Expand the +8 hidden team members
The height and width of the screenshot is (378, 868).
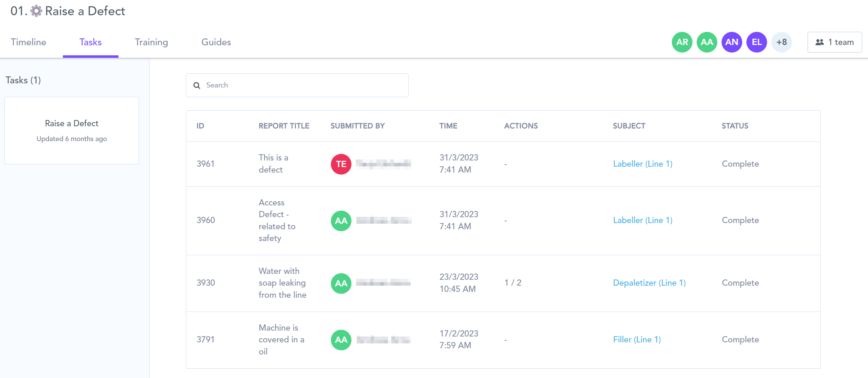tap(782, 42)
